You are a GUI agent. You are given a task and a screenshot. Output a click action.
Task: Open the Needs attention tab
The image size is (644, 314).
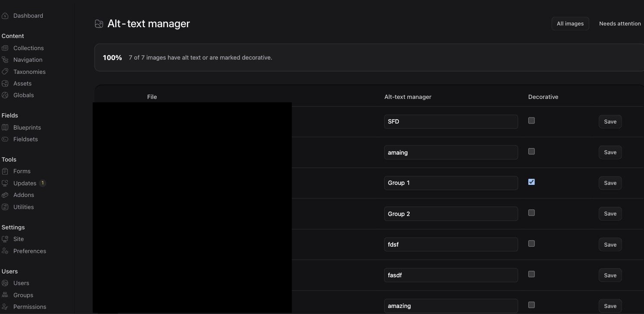620,24
